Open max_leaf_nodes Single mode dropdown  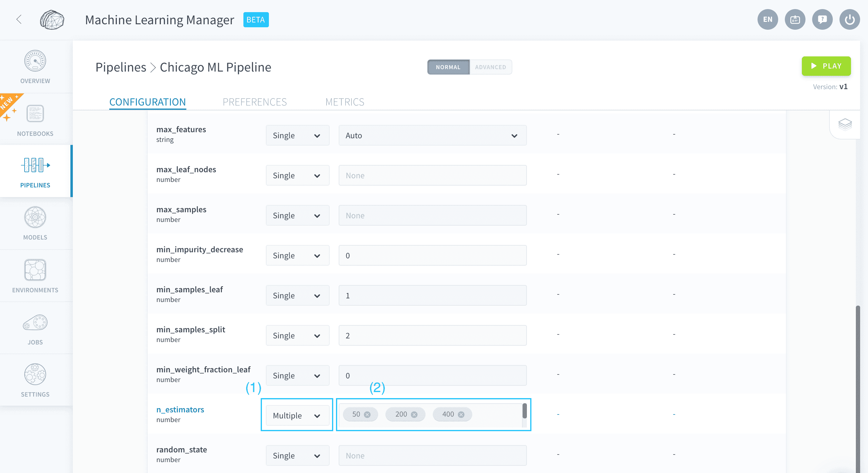point(297,175)
